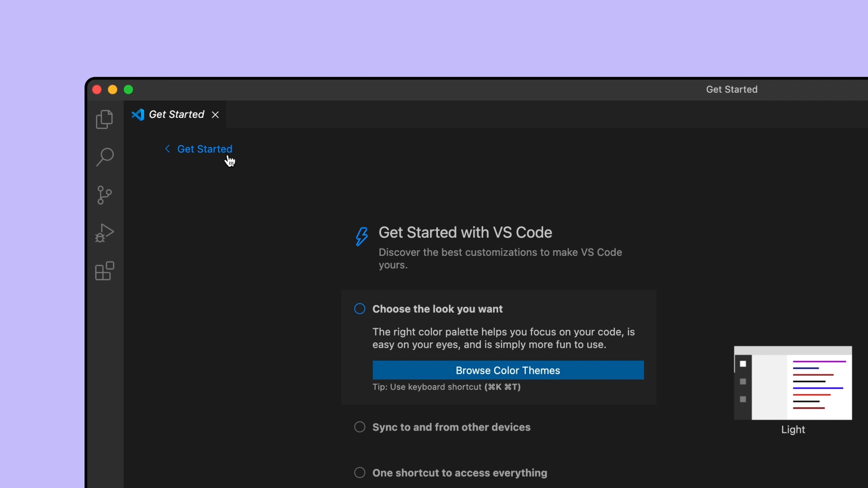Click the Light theme label
The height and width of the screenshot is (488, 868).
[793, 430]
